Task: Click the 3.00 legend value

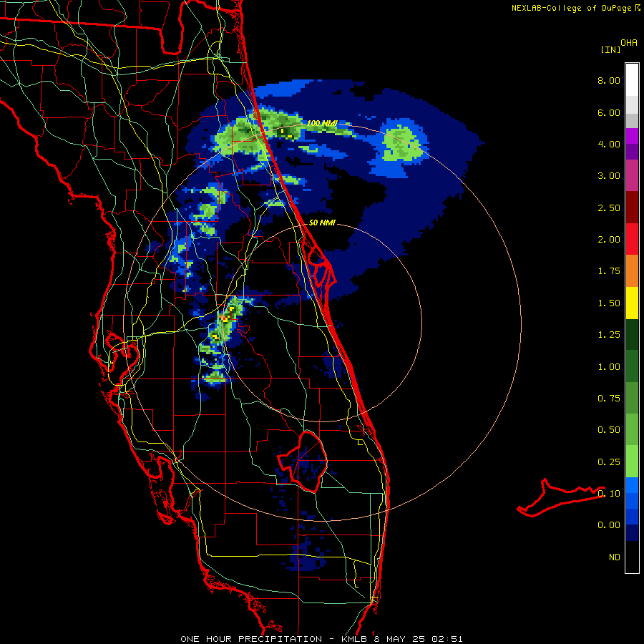Action: [x=609, y=176]
